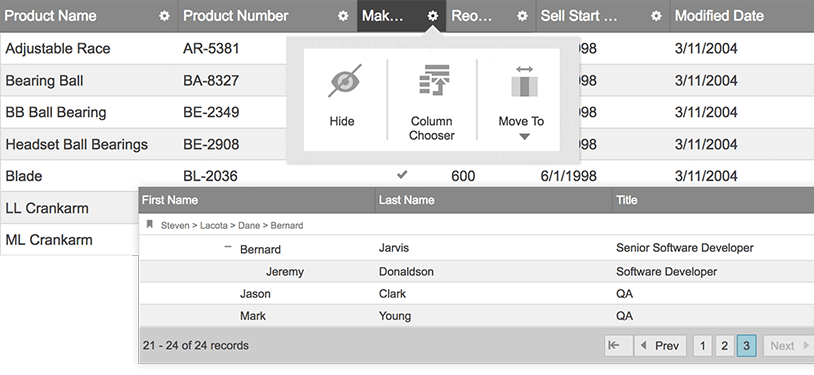This screenshot has height=375, width=814.
Task: Click the 600 value in Blade row
Action: pos(463,176)
